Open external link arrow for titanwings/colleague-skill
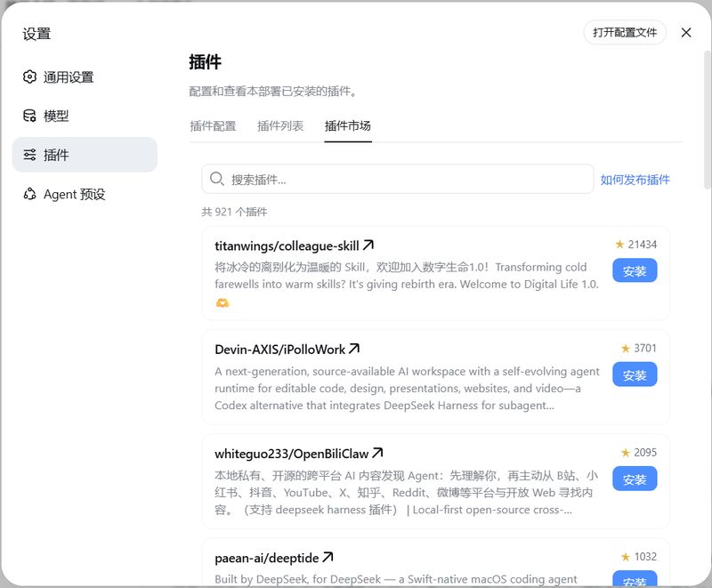 [368, 245]
